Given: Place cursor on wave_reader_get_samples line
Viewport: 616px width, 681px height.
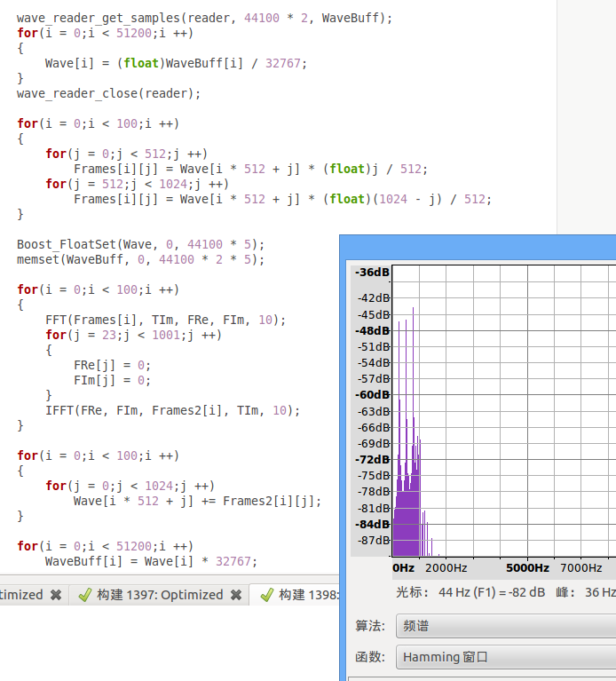Looking at the screenshot, I should click(x=204, y=19).
